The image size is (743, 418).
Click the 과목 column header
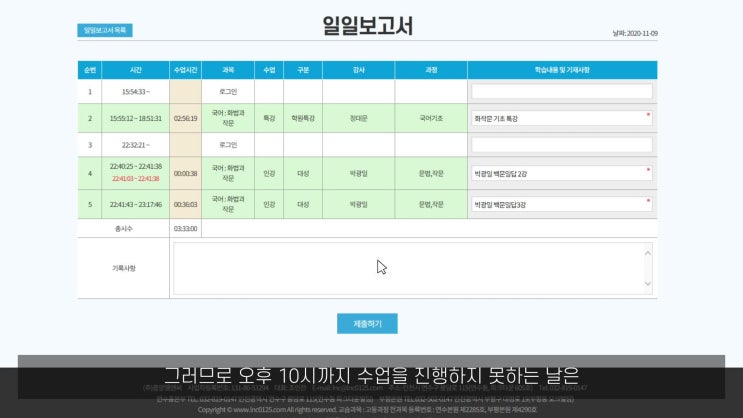pyautogui.click(x=228, y=70)
